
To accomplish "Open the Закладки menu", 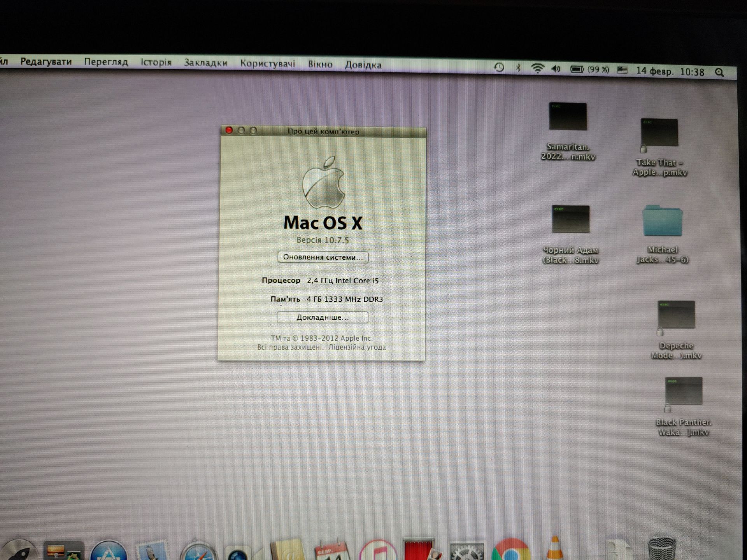I will [205, 63].
